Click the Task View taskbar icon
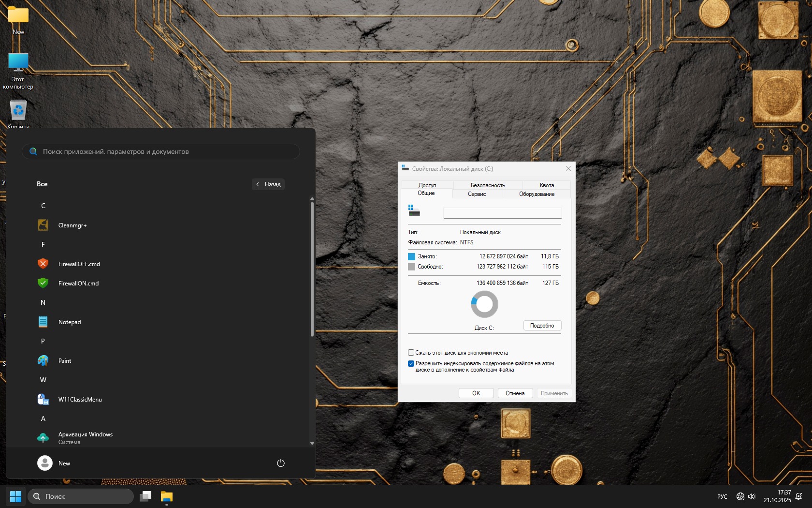The height and width of the screenshot is (508, 812). 145,497
